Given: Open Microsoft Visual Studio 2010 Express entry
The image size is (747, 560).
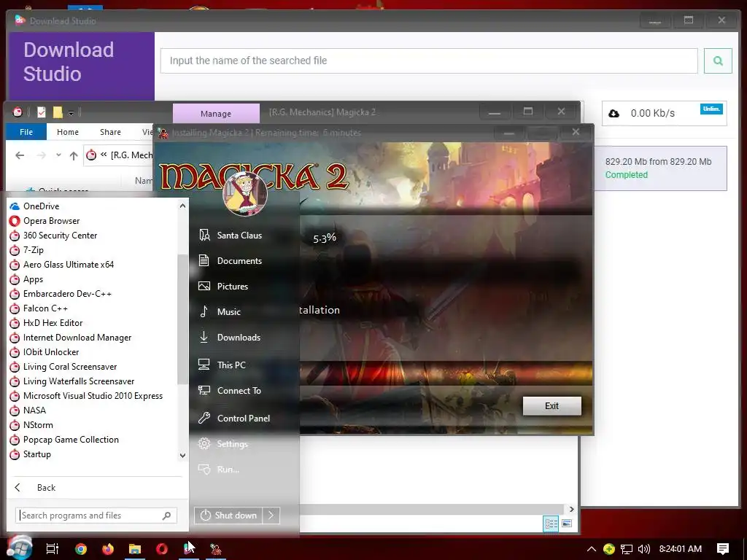Looking at the screenshot, I should (x=86, y=396).
